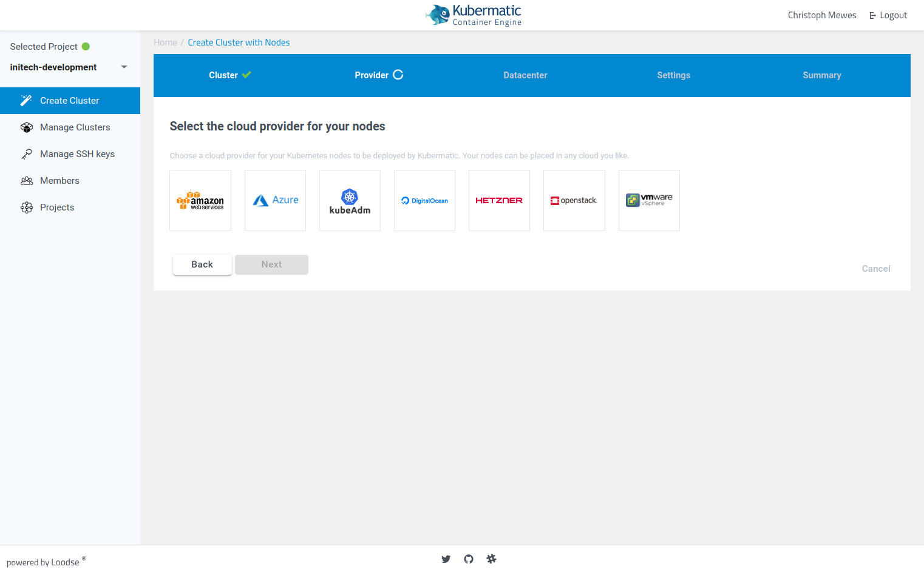Open the Members page
Viewport: 924px width, 572px height.
click(70, 181)
